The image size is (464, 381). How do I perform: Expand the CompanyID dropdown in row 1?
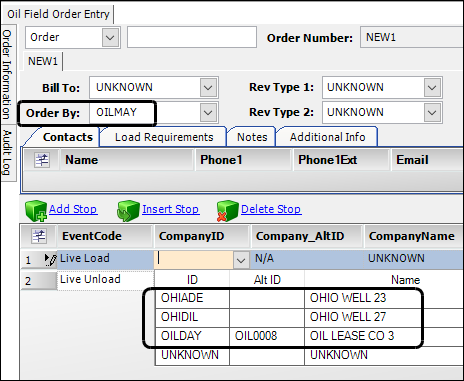(x=241, y=260)
